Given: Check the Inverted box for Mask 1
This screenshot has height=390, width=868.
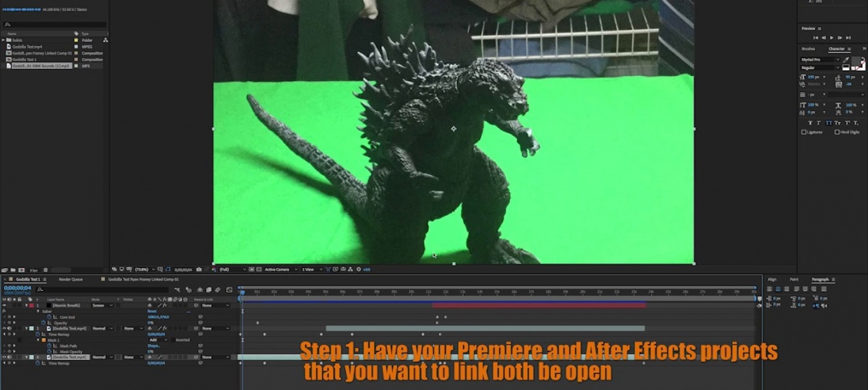Looking at the screenshot, I should tap(173, 339).
